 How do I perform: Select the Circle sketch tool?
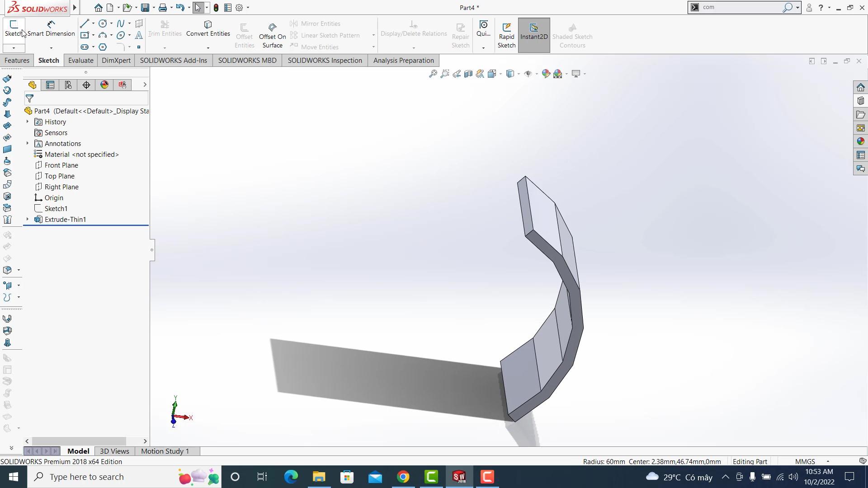(102, 23)
